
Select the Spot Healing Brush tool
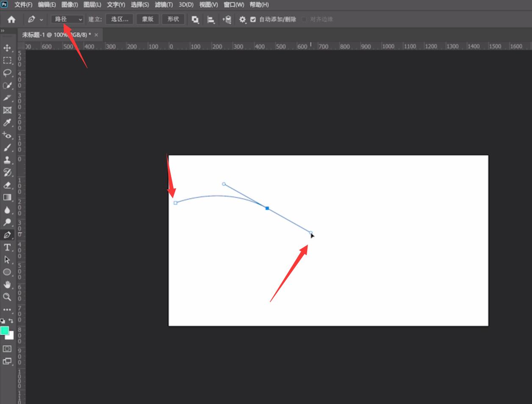point(7,135)
